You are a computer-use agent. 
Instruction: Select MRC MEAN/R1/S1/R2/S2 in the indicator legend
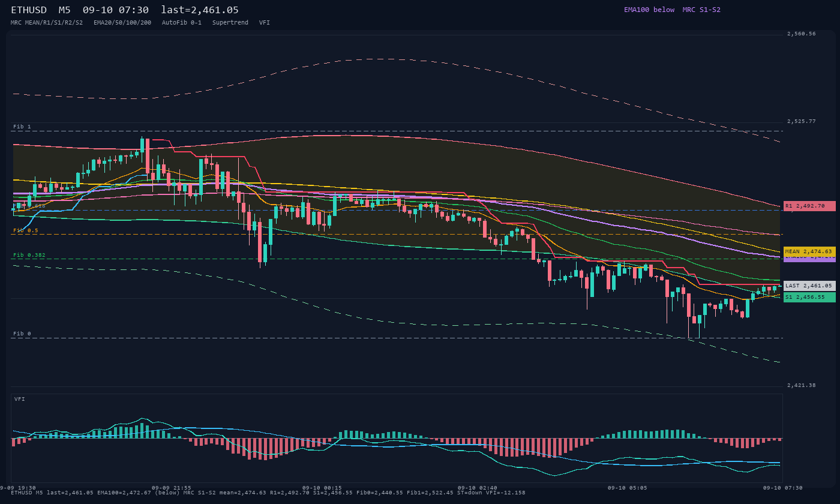pyautogui.click(x=47, y=22)
